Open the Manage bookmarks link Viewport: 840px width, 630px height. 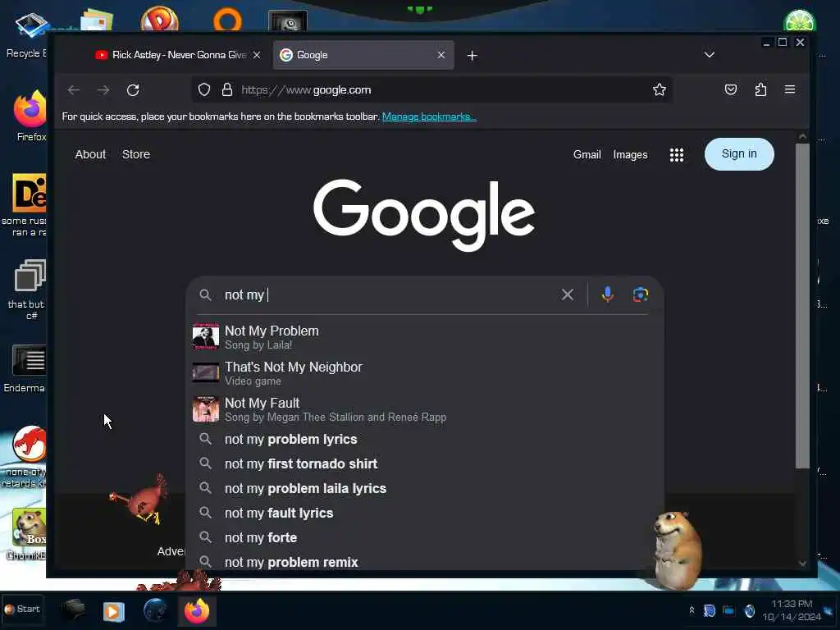(428, 116)
